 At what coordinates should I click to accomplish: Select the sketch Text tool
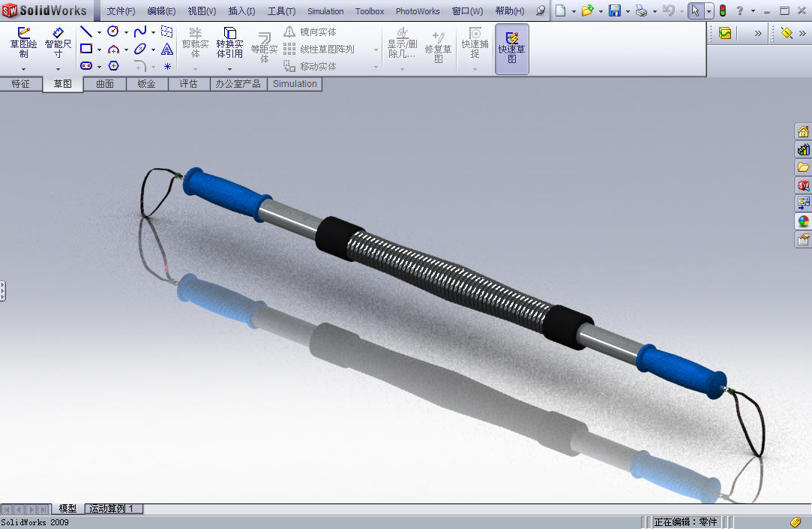tap(166, 50)
